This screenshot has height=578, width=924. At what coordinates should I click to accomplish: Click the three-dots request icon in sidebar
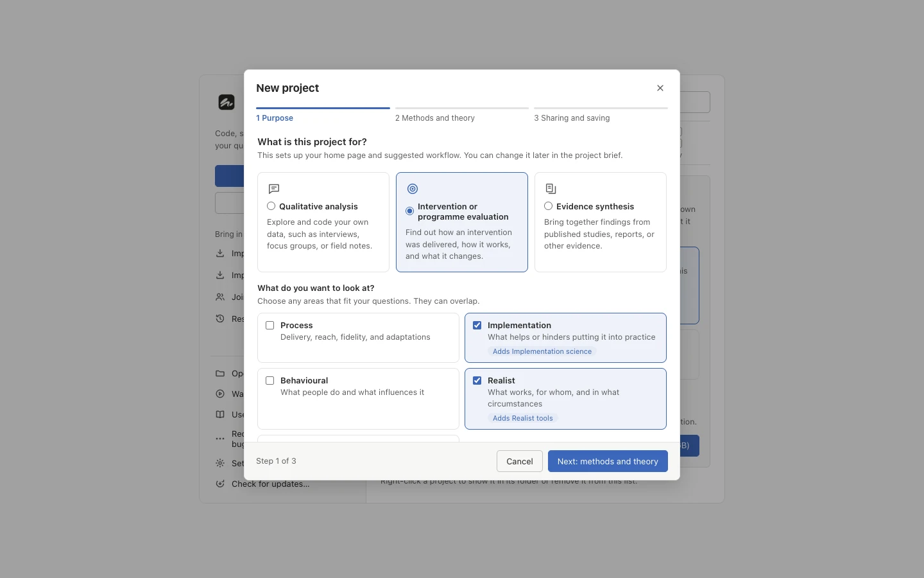[x=220, y=439]
